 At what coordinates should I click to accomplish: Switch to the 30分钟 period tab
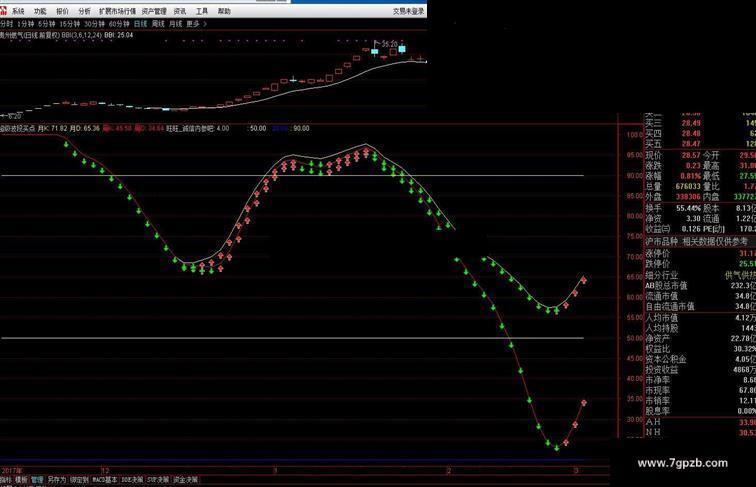pos(94,24)
